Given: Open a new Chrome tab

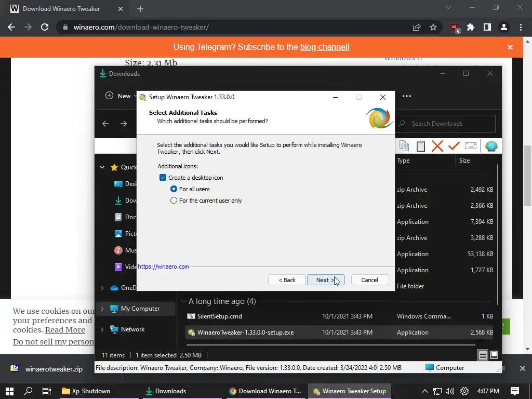Looking at the screenshot, I should (x=140, y=9).
